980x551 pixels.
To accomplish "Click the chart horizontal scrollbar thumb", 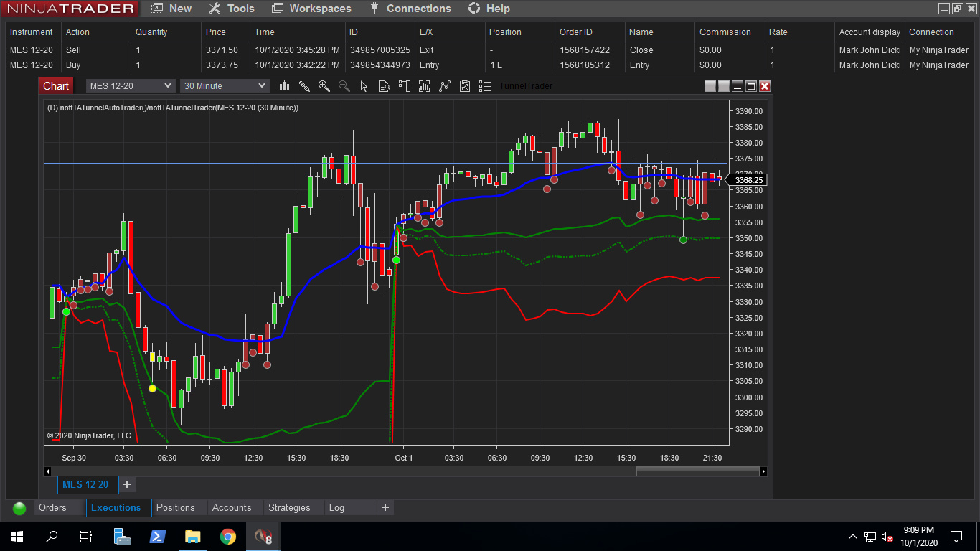I will pos(697,471).
